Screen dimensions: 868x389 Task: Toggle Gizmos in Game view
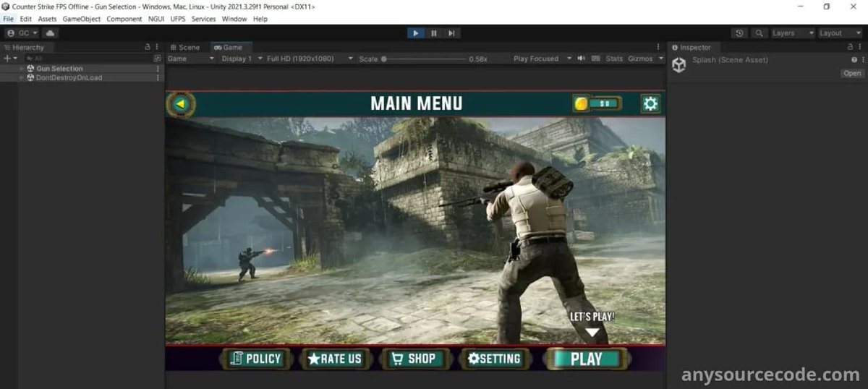639,59
